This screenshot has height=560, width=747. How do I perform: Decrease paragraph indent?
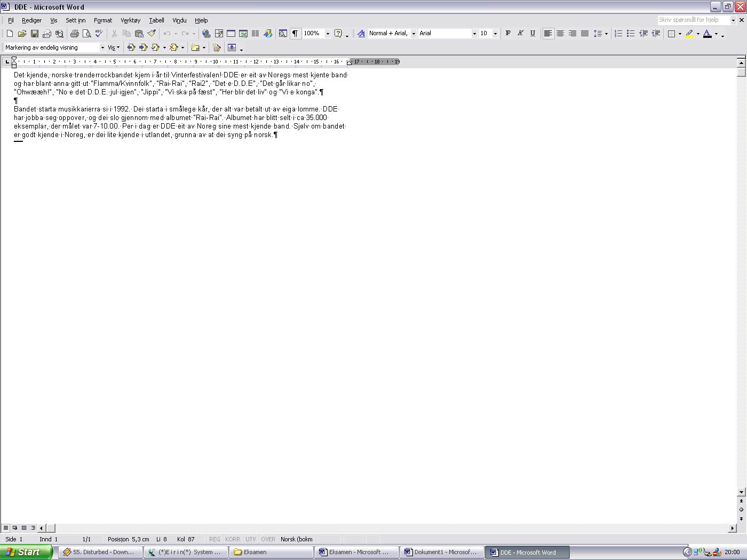(643, 34)
